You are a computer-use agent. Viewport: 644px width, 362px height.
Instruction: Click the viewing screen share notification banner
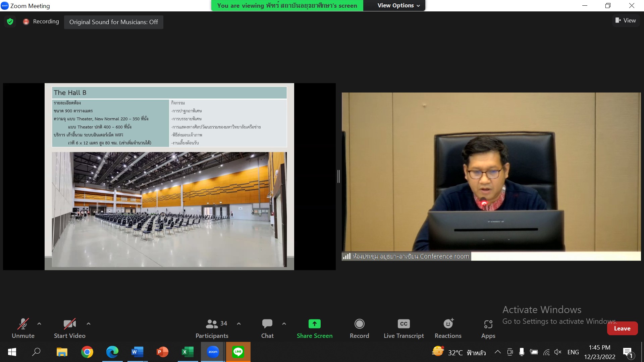(x=287, y=5)
